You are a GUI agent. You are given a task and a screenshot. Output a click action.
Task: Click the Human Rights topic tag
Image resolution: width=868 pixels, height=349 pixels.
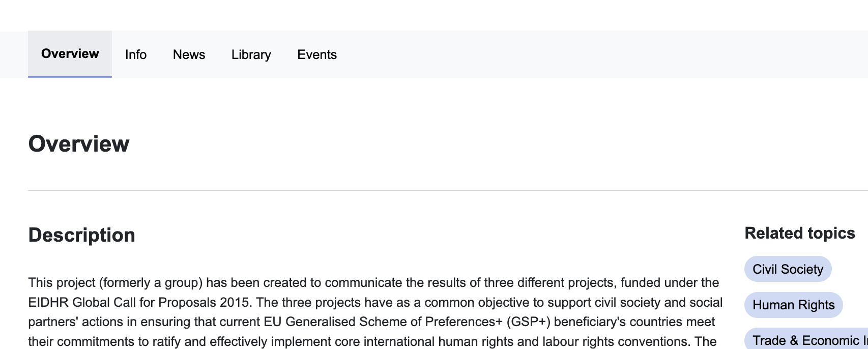[793, 305]
